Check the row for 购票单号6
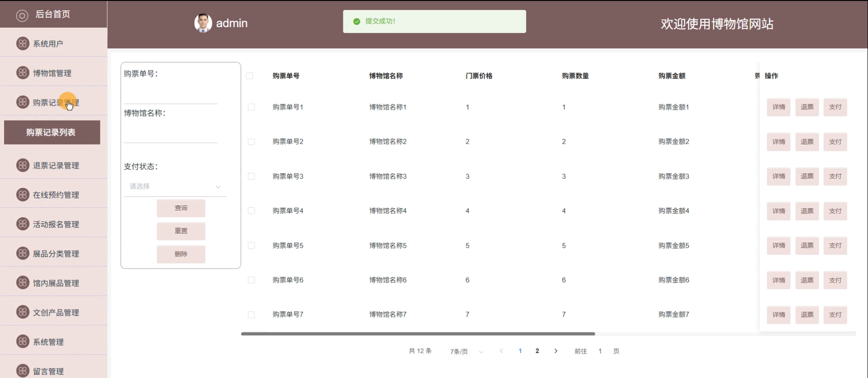The height and width of the screenshot is (378, 868). coord(251,280)
